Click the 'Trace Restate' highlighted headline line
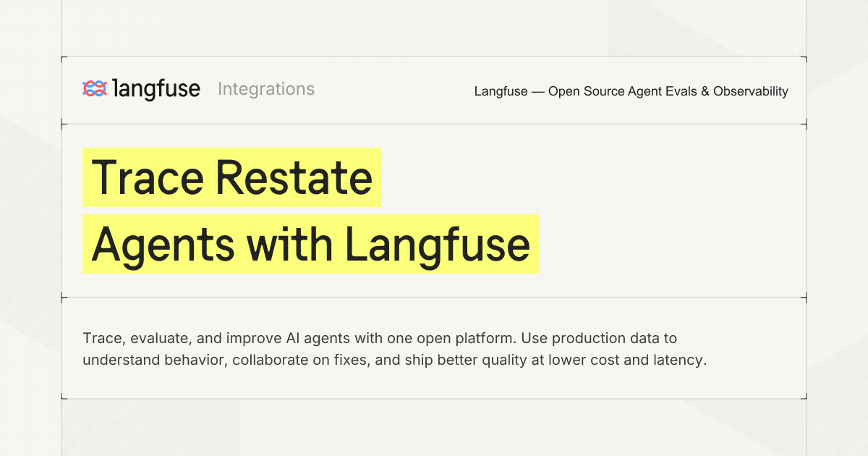Viewport: 868px width, 456px height. click(x=231, y=177)
